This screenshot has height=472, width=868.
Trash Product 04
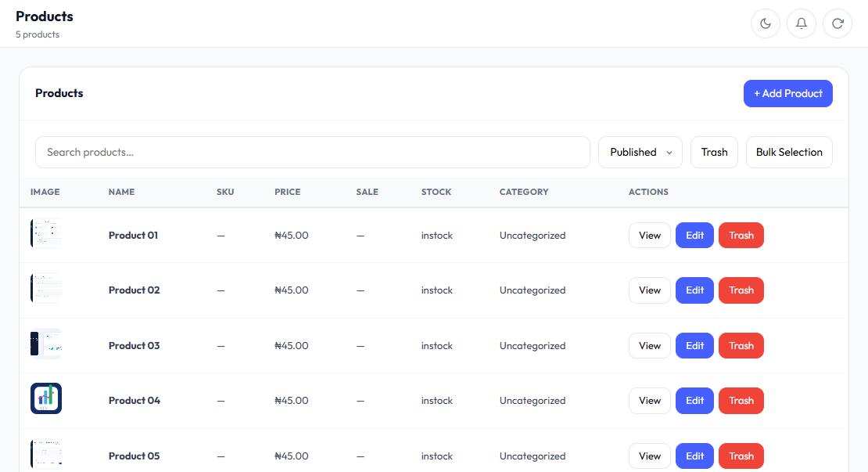(x=741, y=401)
